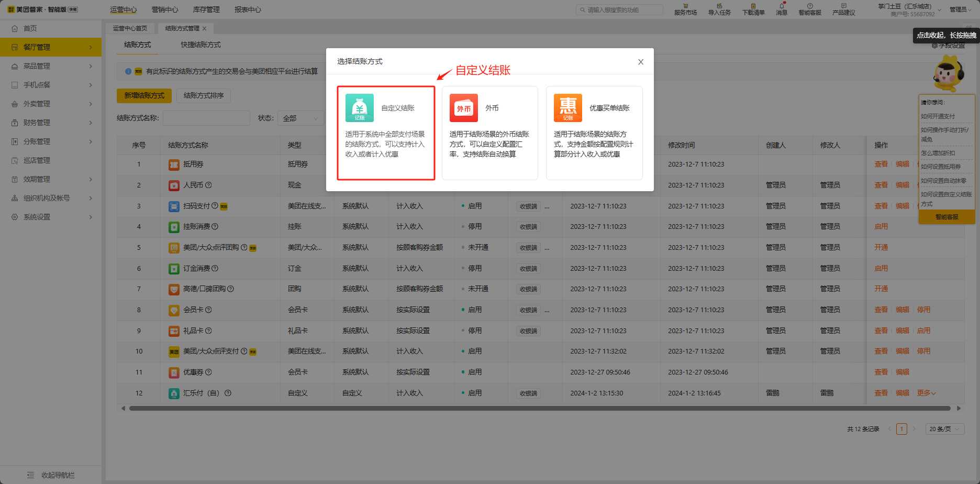Image resolution: width=980 pixels, height=484 pixels.
Task: Click 查看 in the 会员卡 row
Action: tap(881, 310)
